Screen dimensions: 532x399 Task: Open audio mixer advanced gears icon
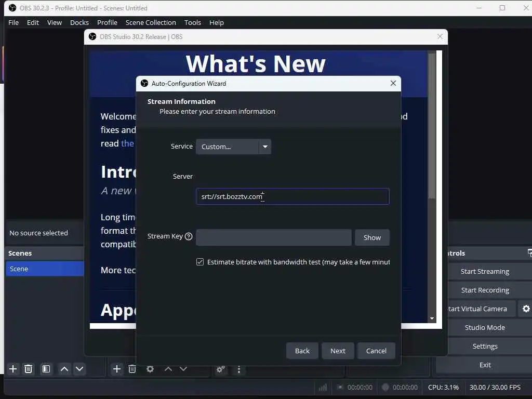pos(220,369)
